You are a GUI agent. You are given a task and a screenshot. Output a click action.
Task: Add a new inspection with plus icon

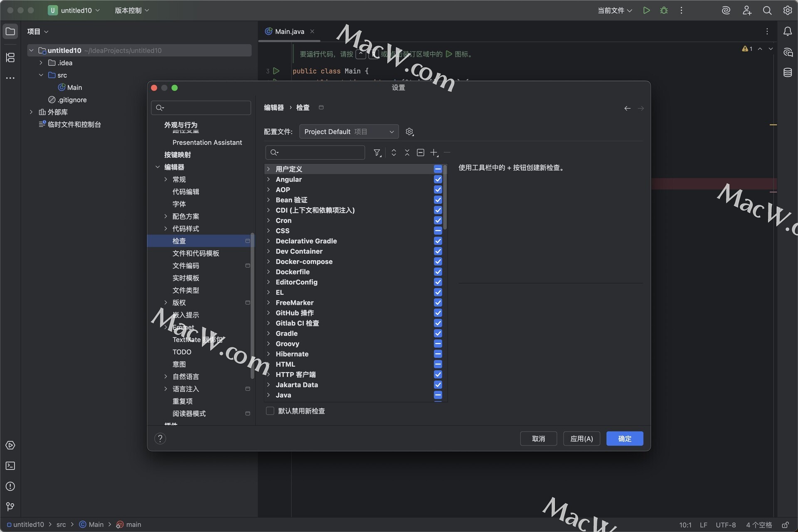click(434, 153)
